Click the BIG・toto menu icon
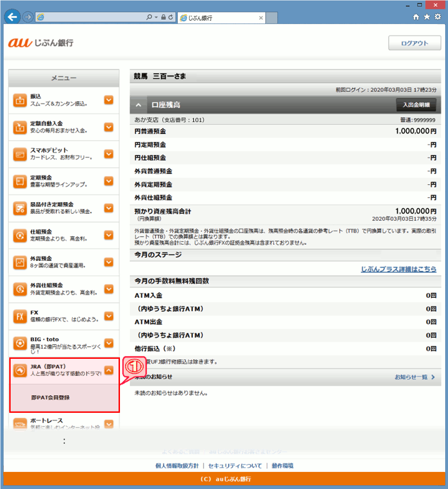 coord(20,344)
